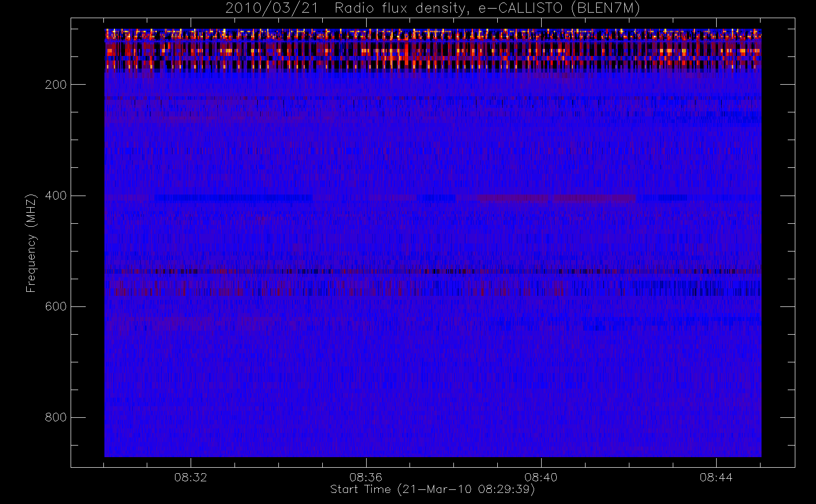The width and height of the screenshot is (816, 504).
Task: Click the 400 frequency tick label
Action: 55,196
